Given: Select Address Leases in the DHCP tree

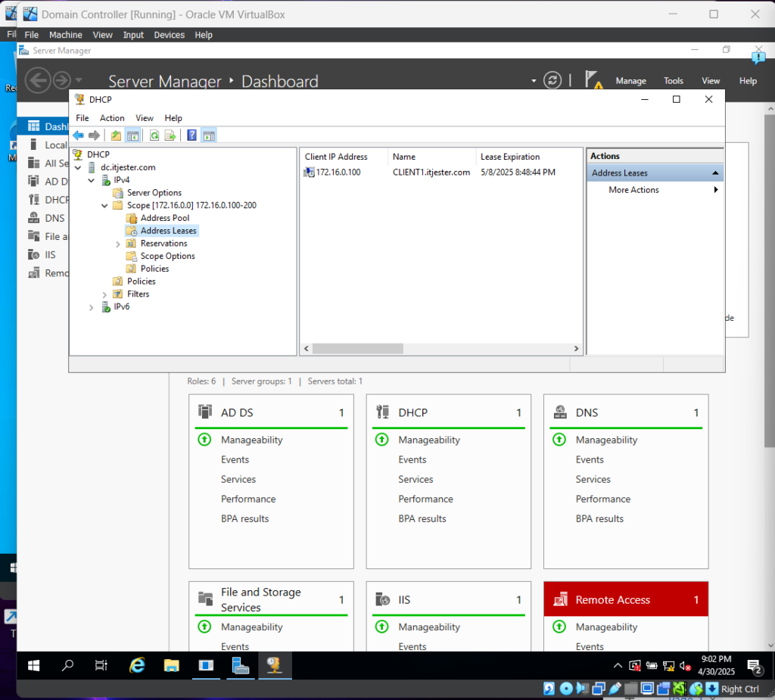Looking at the screenshot, I should (169, 231).
